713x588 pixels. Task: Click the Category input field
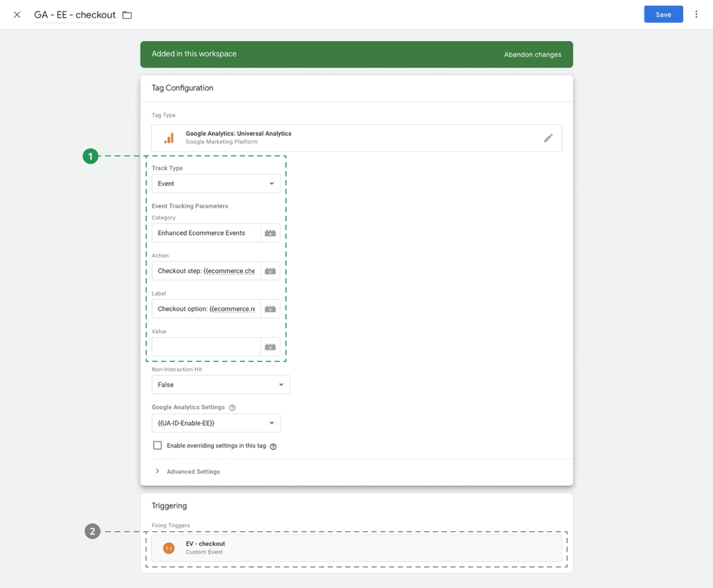[206, 233]
